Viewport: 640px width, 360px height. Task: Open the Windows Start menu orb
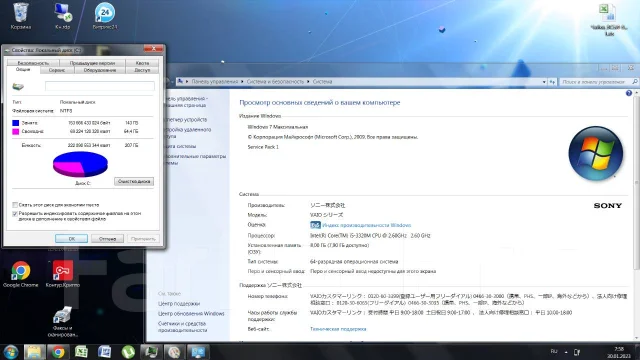[x=11, y=352]
